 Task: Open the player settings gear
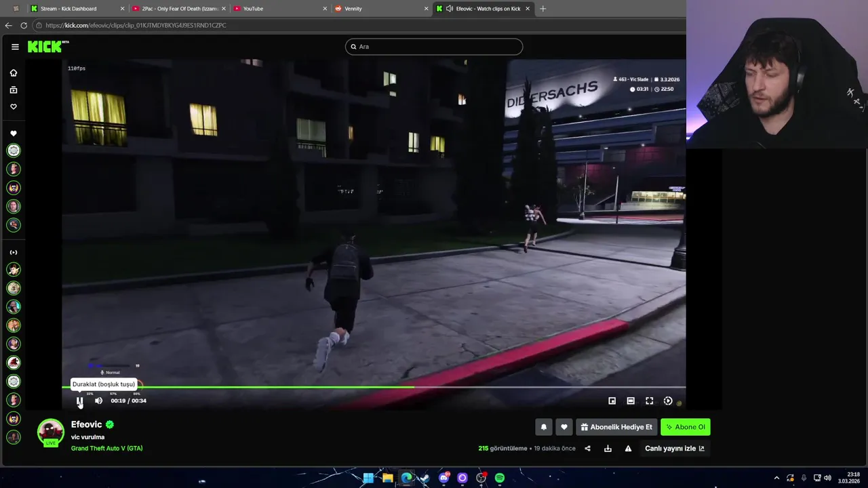(x=668, y=401)
